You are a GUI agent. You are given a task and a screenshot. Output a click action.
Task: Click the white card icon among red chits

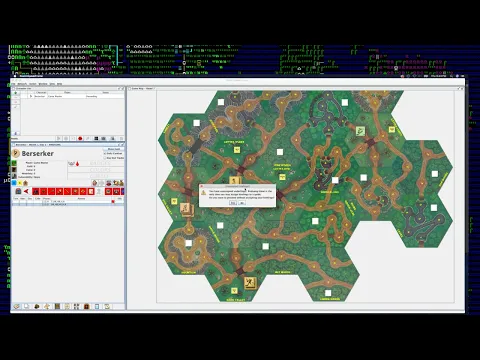click(x=91, y=191)
